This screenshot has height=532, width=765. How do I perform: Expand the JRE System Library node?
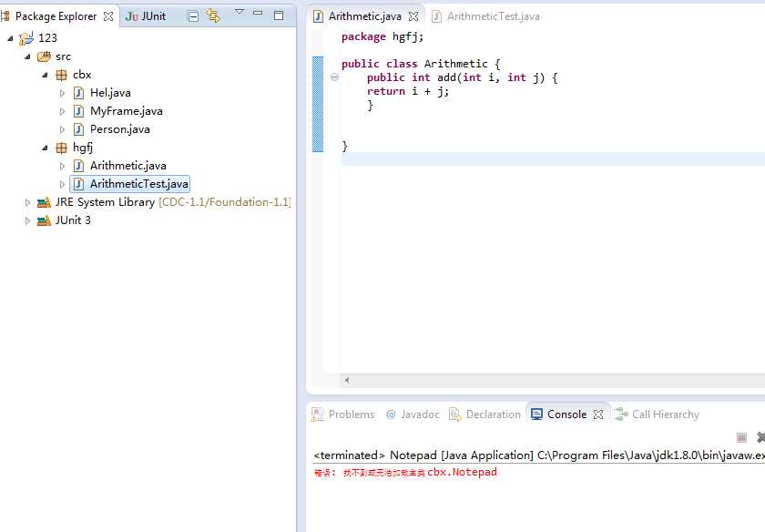pyautogui.click(x=28, y=202)
